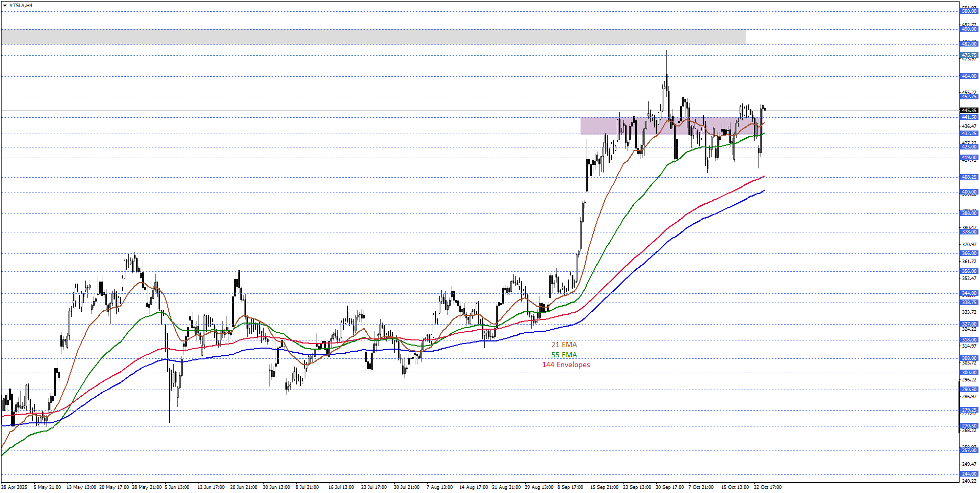Select the 55 EMA text label
The height and width of the screenshot is (493, 980).
(564, 355)
